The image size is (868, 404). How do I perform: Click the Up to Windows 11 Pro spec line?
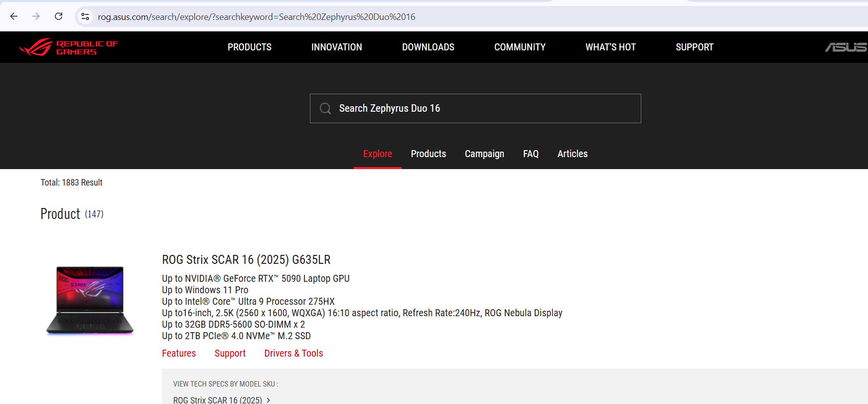click(205, 290)
